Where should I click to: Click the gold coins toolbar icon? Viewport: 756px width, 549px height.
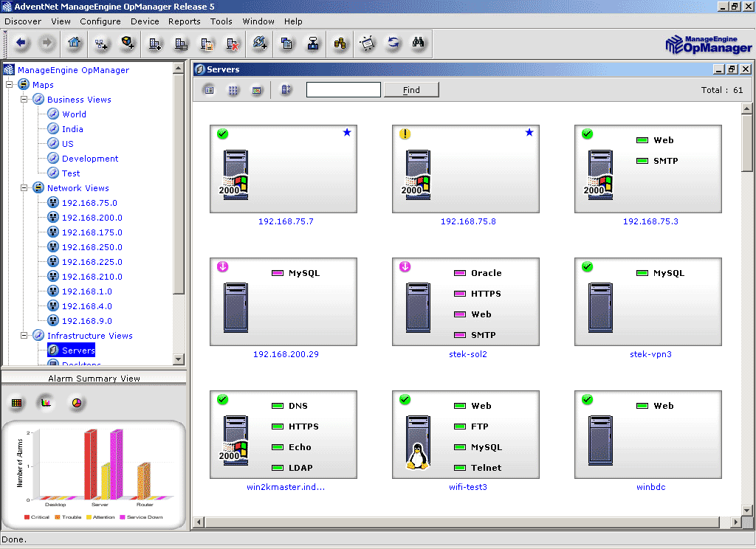[340, 44]
